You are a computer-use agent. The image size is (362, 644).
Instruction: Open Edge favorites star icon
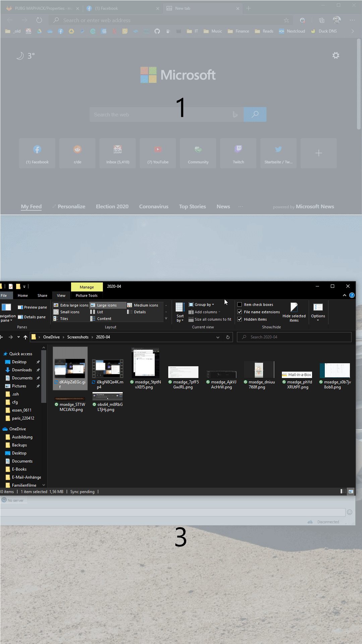286,20
